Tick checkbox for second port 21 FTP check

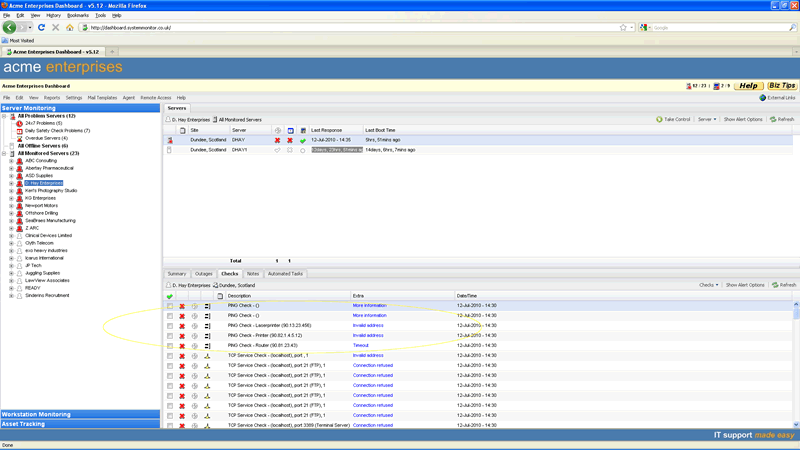tap(170, 376)
